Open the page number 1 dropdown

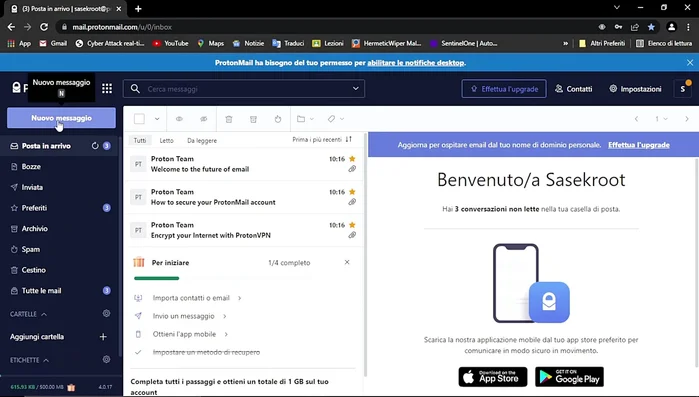click(661, 119)
